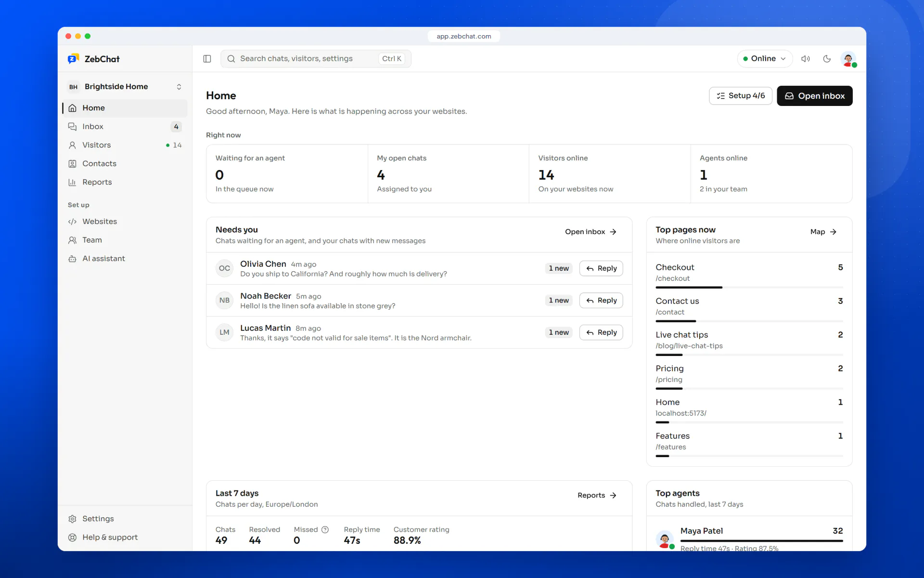924x578 pixels.
Task: Select the localhost:5173/ Home row
Action: (x=749, y=411)
